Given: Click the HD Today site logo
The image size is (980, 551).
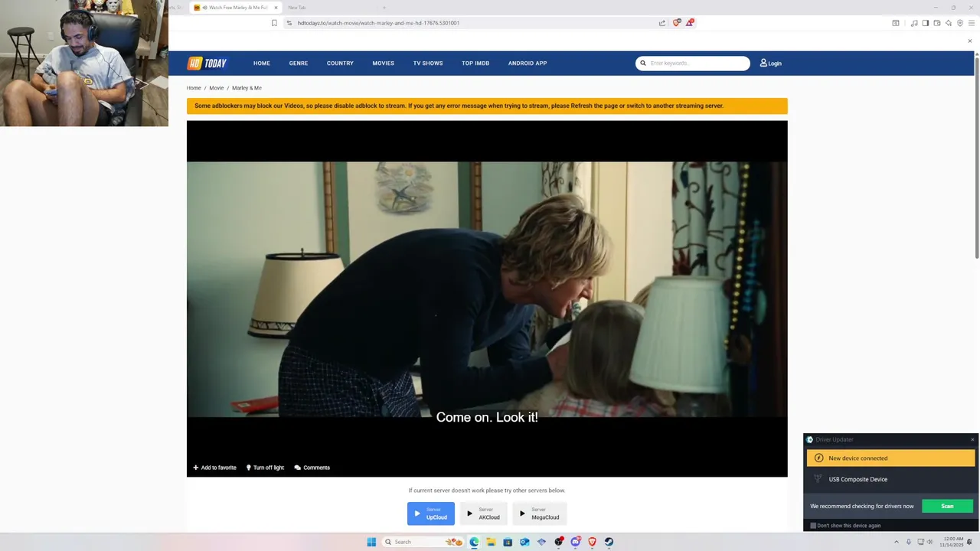Looking at the screenshot, I should coord(207,64).
